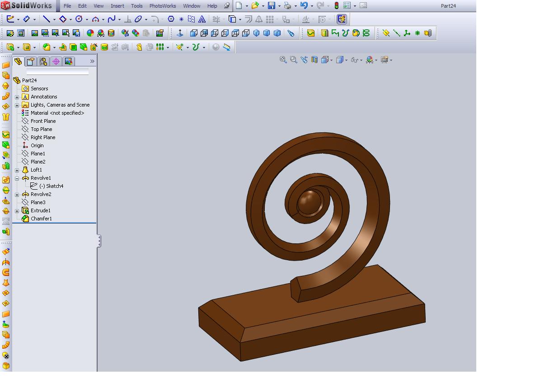Click the Rebuild traffic light icon
The image size is (549, 392).
(337, 5)
